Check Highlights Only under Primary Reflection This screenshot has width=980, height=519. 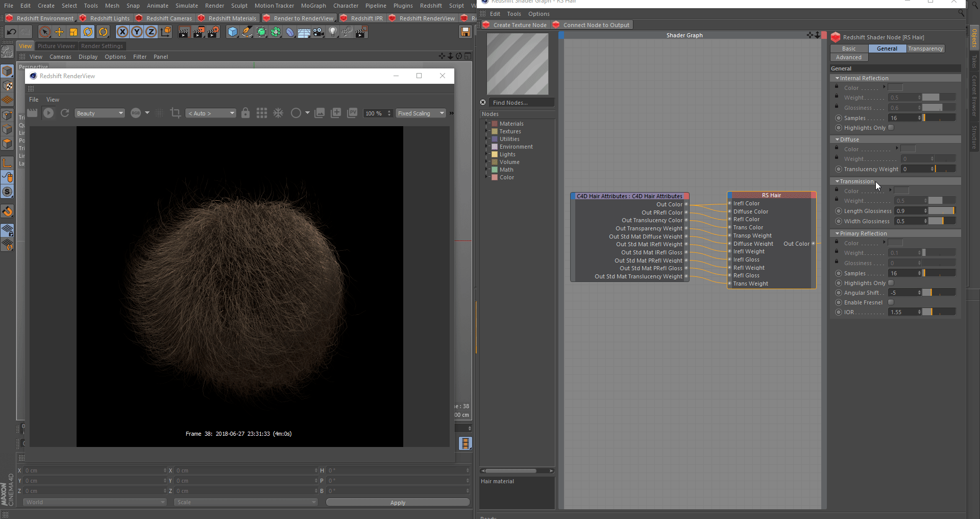coord(891,283)
